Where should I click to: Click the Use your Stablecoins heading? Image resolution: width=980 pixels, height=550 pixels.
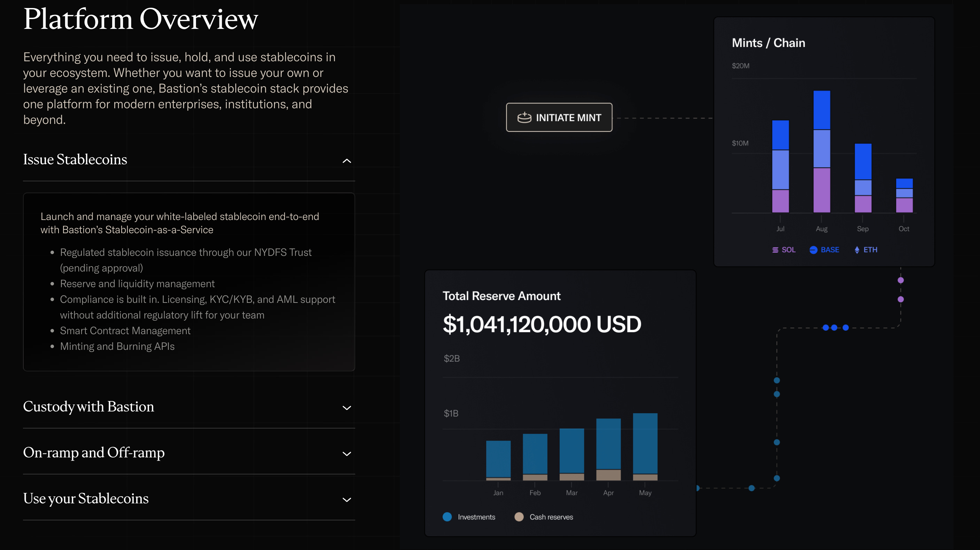pos(86,498)
